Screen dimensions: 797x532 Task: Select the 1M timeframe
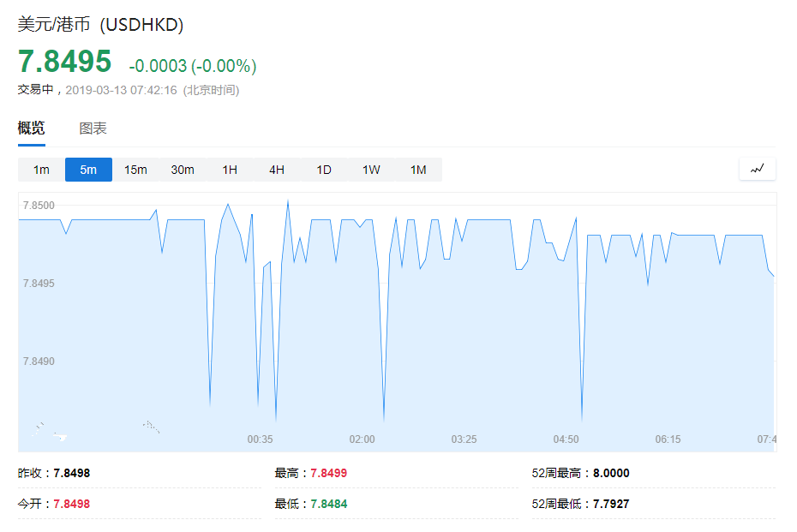[418, 170]
